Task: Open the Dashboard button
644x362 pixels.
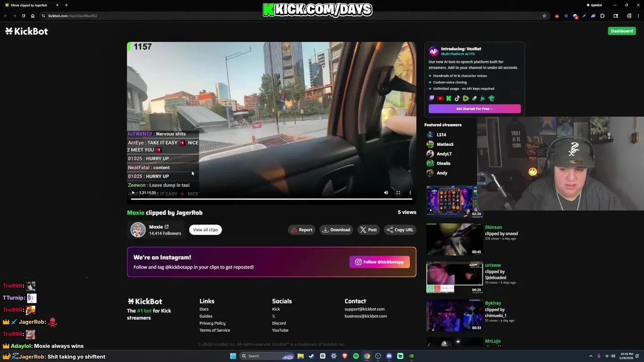Action: [621, 31]
